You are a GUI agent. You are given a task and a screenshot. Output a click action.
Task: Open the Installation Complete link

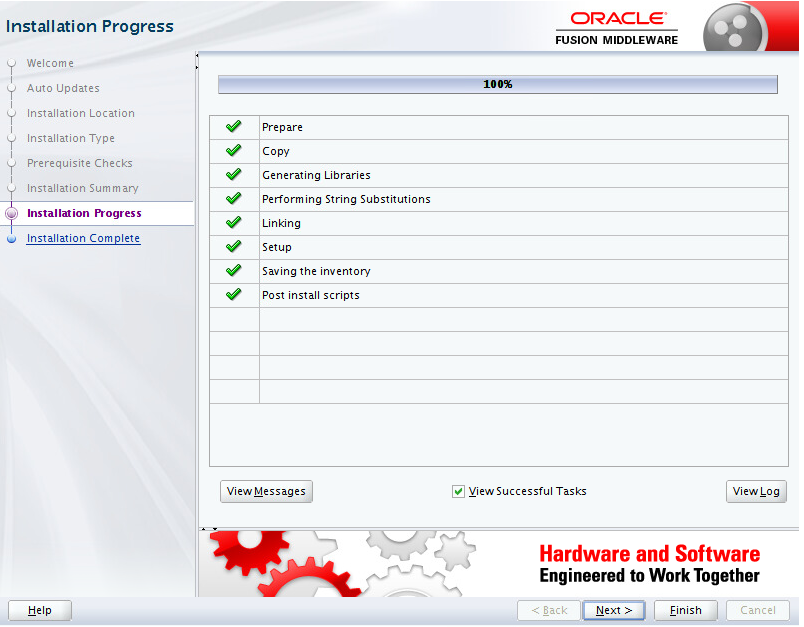(83, 238)
